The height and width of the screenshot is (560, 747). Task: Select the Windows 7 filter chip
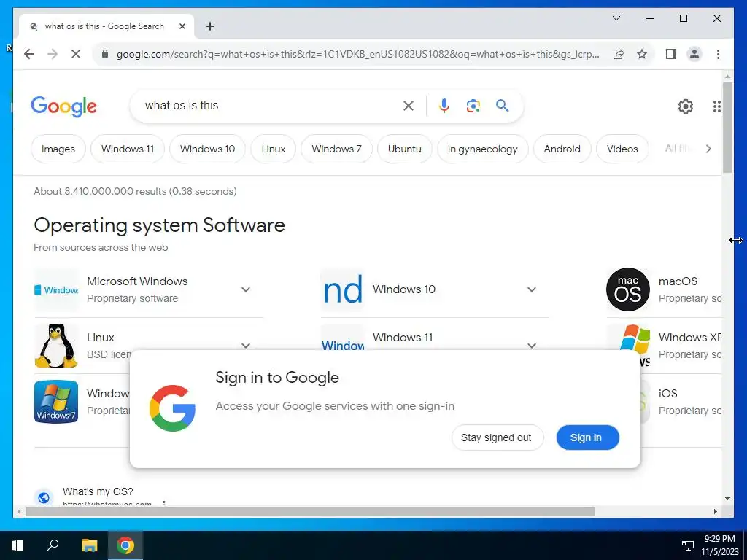pos(337,149)
